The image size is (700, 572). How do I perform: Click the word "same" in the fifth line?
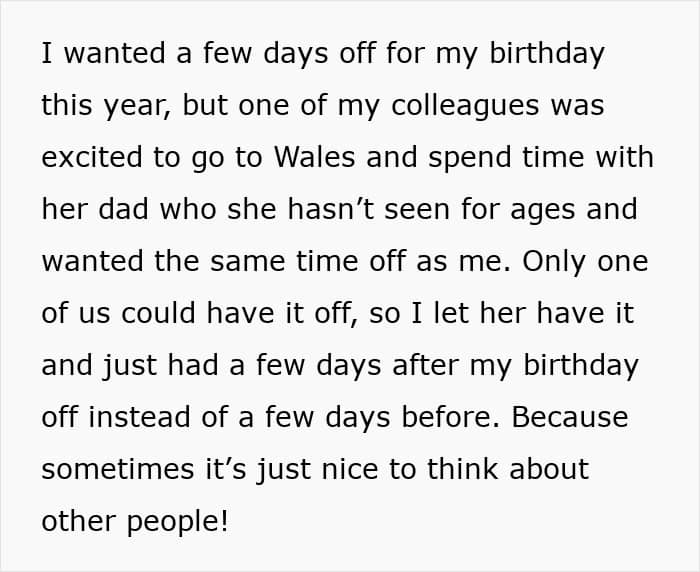point(247,262)
